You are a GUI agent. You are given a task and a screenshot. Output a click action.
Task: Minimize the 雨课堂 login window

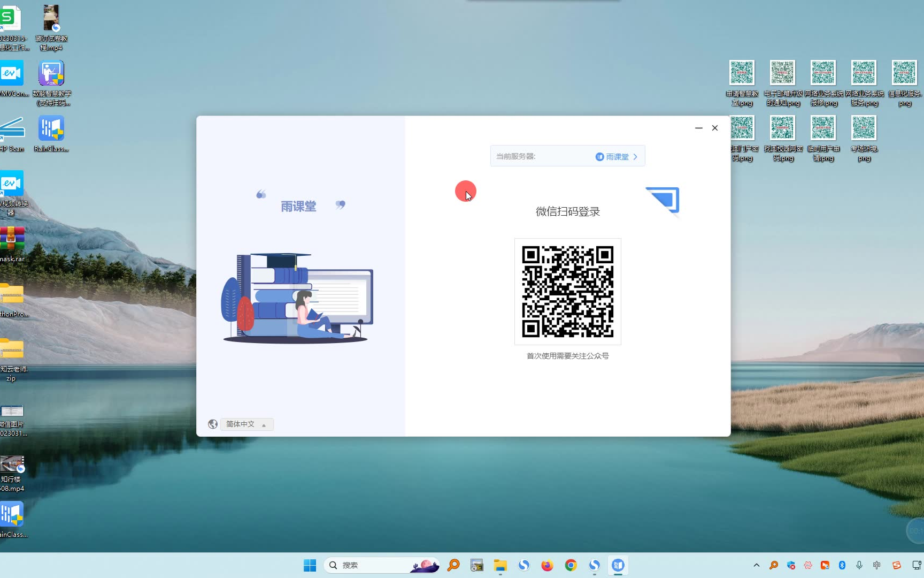click(x=698, y=128)
